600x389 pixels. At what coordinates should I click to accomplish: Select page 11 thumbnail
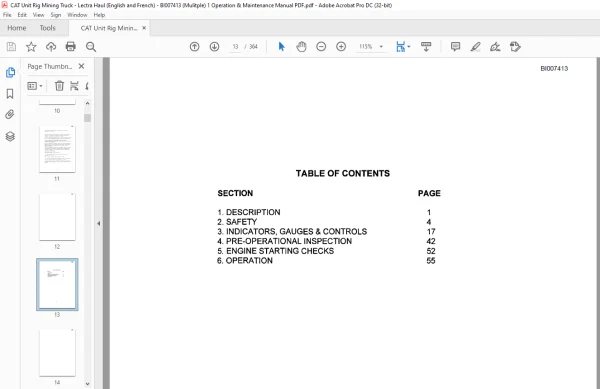pos(57,149)
